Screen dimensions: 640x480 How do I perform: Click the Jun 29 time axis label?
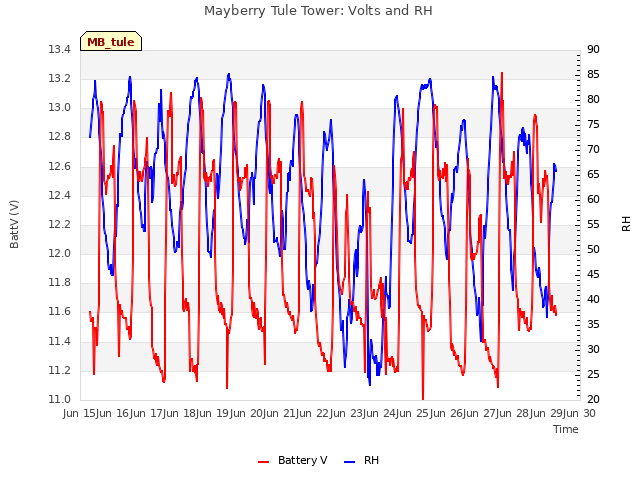[x=547, y=414]
